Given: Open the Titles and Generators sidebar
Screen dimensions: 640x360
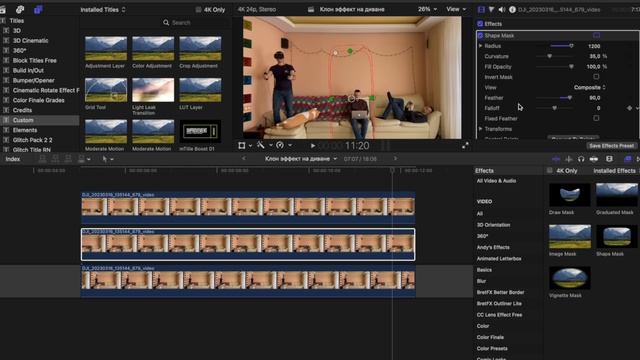Looking at the screenshot, I should point(38,9).
